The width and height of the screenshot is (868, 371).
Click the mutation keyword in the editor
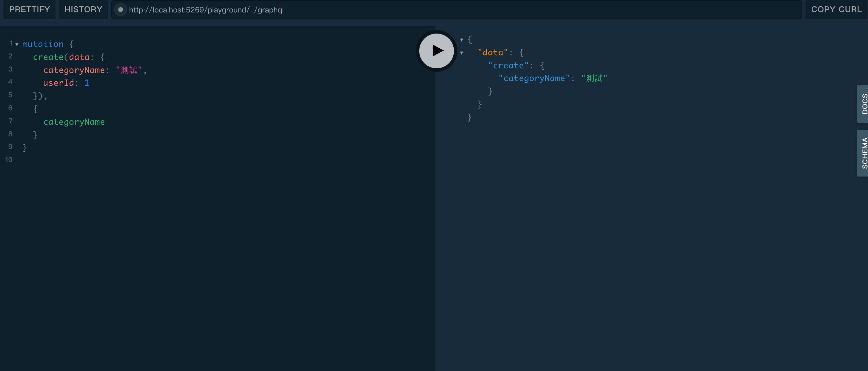(x=43, y=44)
